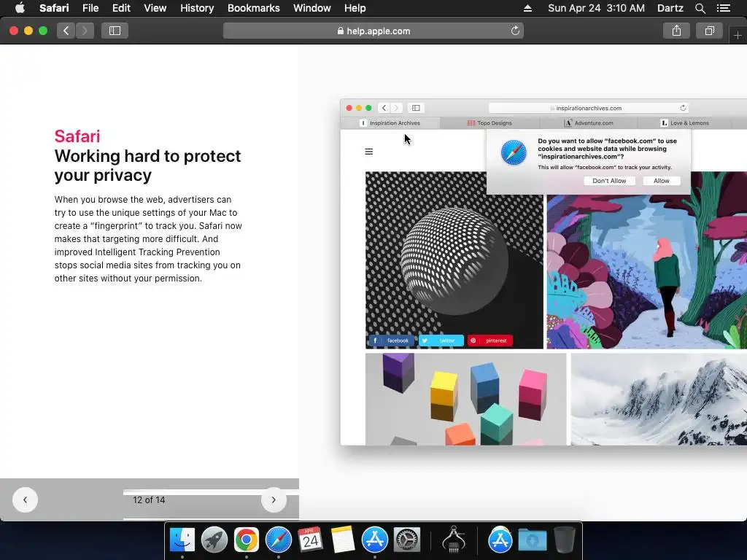Click the pinterest share button
Screen dimensions: 747x560
(489, 341)
